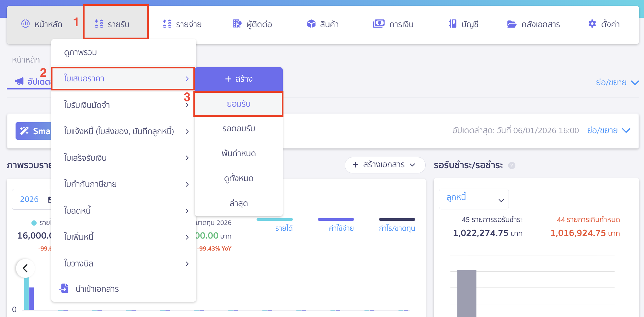
Task: Expand the สร้างเอกสาร dropdown
Action: pos(385,165)
